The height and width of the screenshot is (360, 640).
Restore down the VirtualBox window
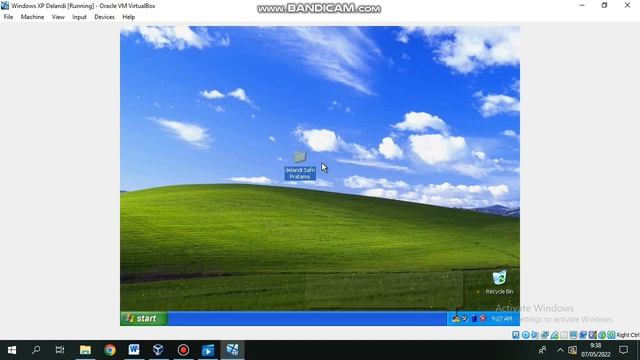click(604, 5)
